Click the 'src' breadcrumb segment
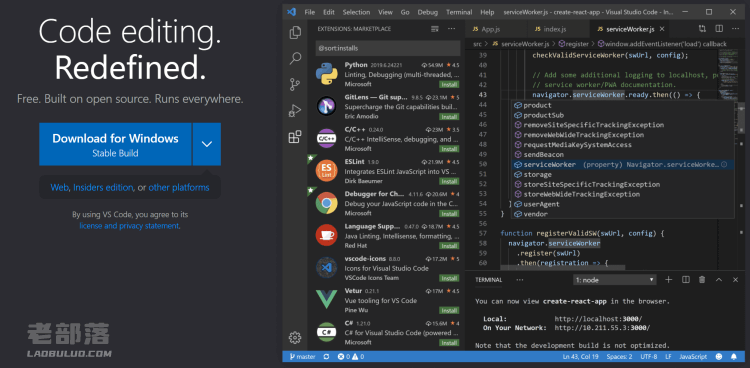This screenshot has height=368, width=750. click(477, 44)
